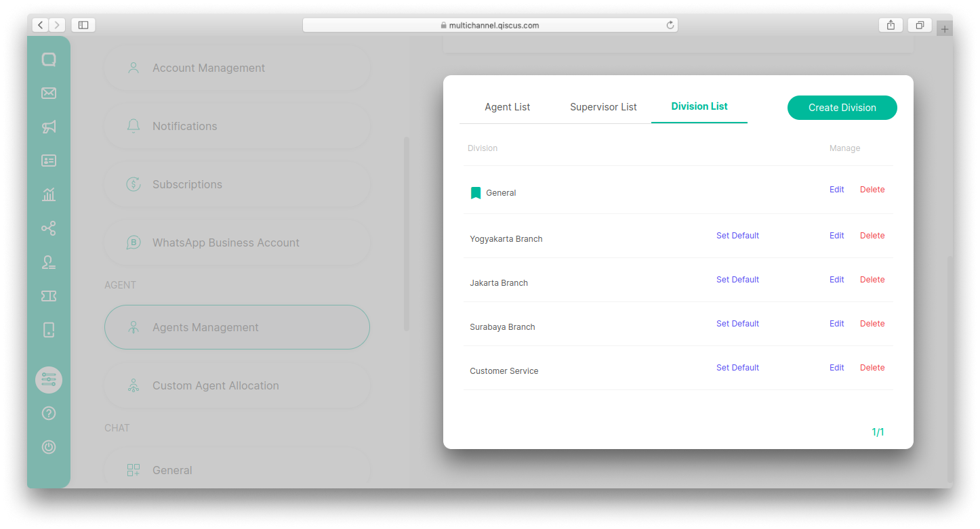Open the Safari share button
The height and width of the screenshot is (529, 980).
891,25
